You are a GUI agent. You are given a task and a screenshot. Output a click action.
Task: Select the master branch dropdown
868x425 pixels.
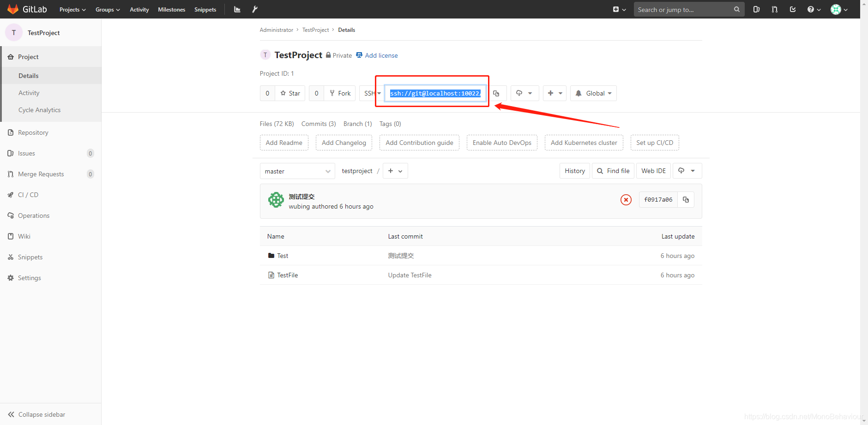[297, 171]
